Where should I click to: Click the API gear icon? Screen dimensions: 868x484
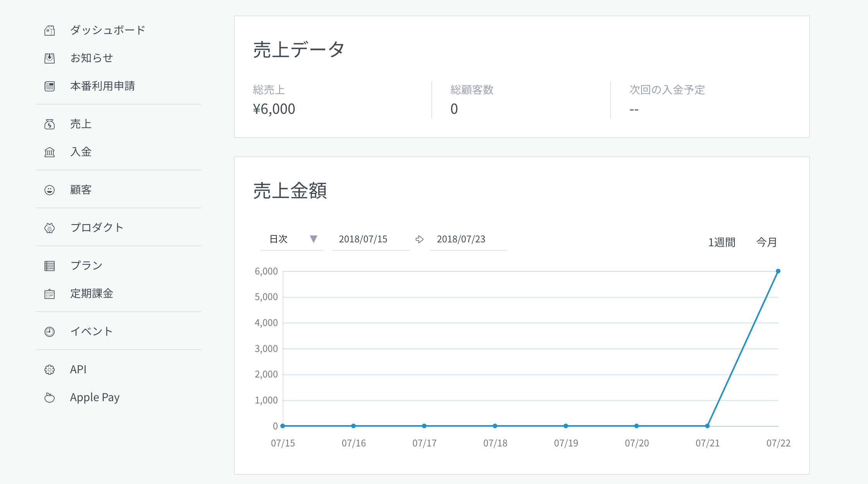point(50,370)
